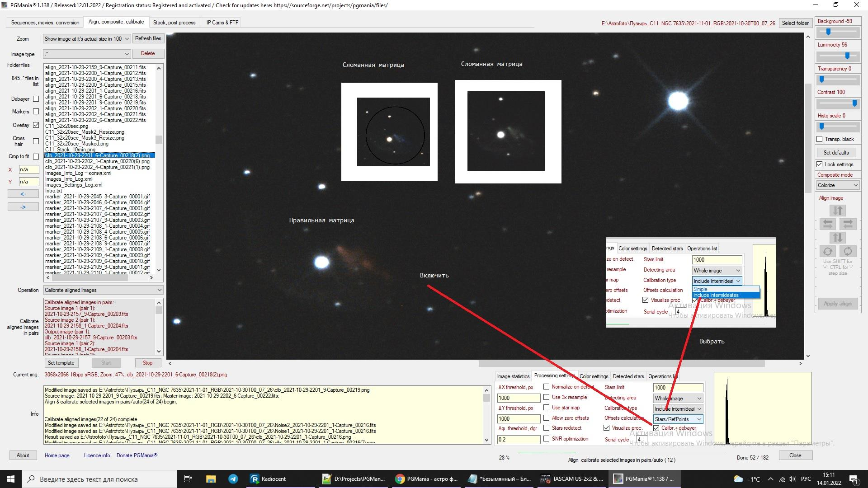The height and width of the screenshot is (488, 868).
Task: Disable the Overlay checkbox
Action: tap(36, 125)
